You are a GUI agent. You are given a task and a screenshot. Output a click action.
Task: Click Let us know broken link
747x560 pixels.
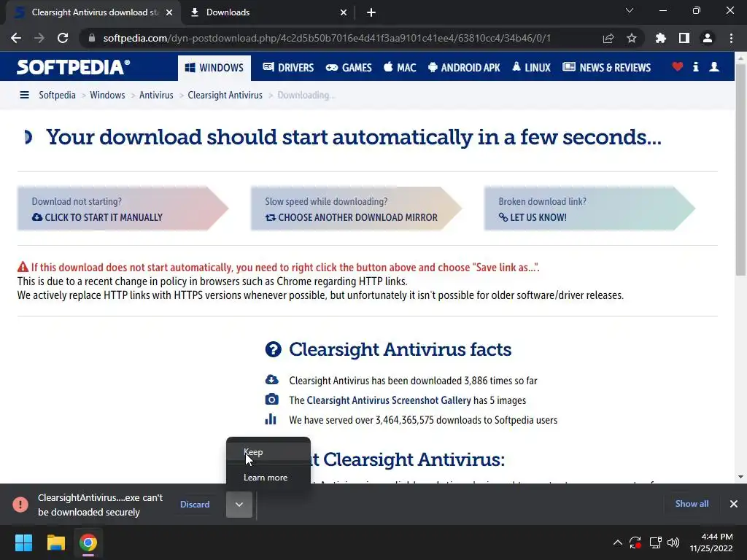point(589,209)
